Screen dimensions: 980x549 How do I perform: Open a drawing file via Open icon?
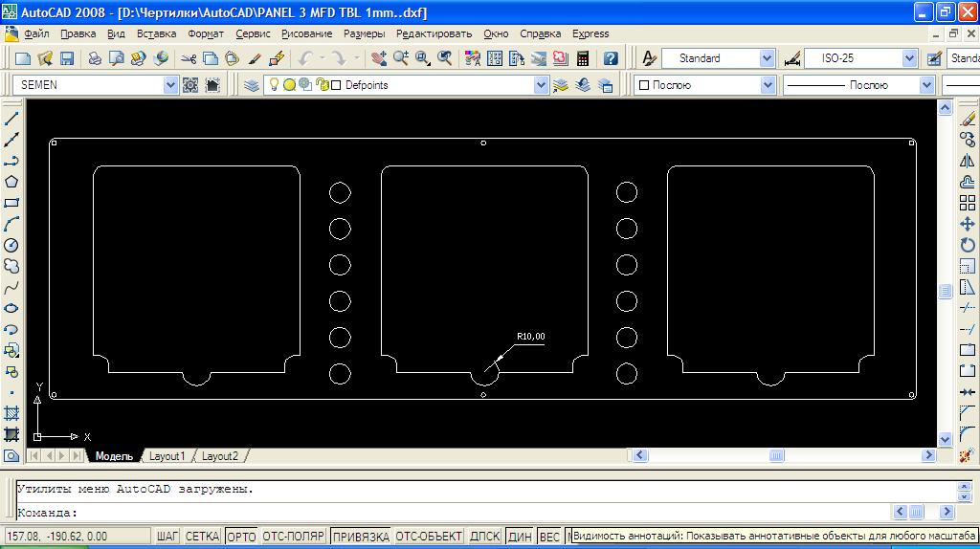pyautogui.click(x=45, y=58)
